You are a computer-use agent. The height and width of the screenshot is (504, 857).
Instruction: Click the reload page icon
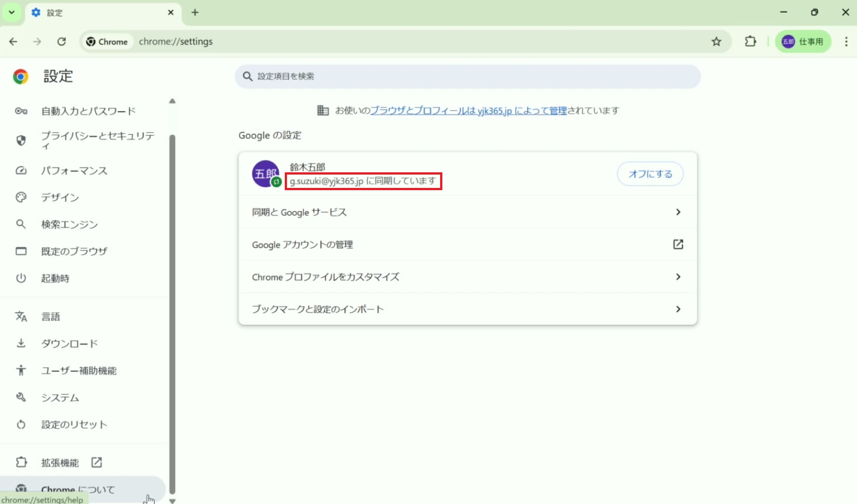click(62, 42)
